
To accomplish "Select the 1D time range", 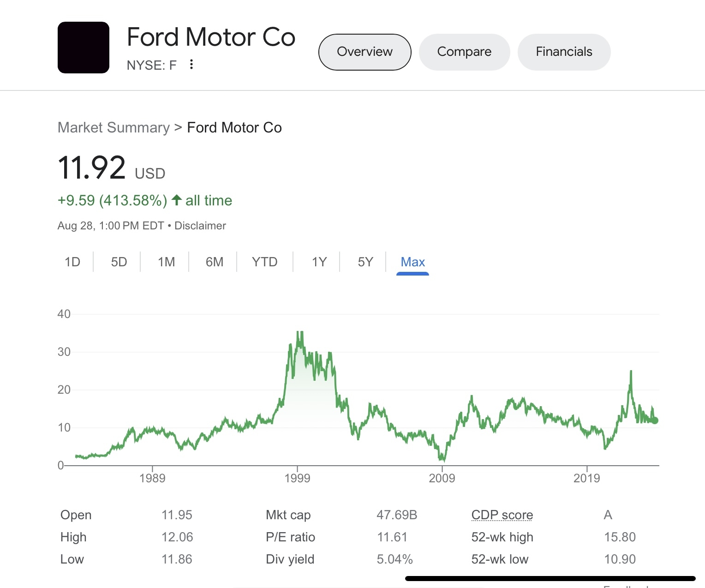I will pos(72,262).
